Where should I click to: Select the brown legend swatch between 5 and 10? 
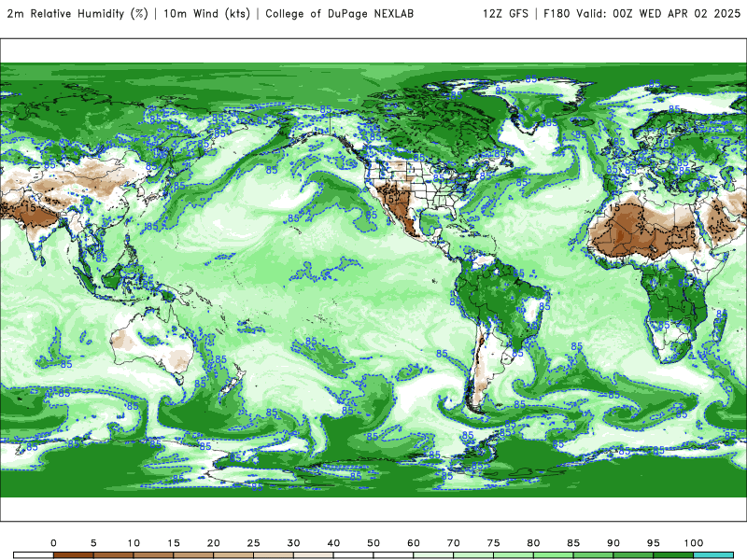[x=113, y=555]
